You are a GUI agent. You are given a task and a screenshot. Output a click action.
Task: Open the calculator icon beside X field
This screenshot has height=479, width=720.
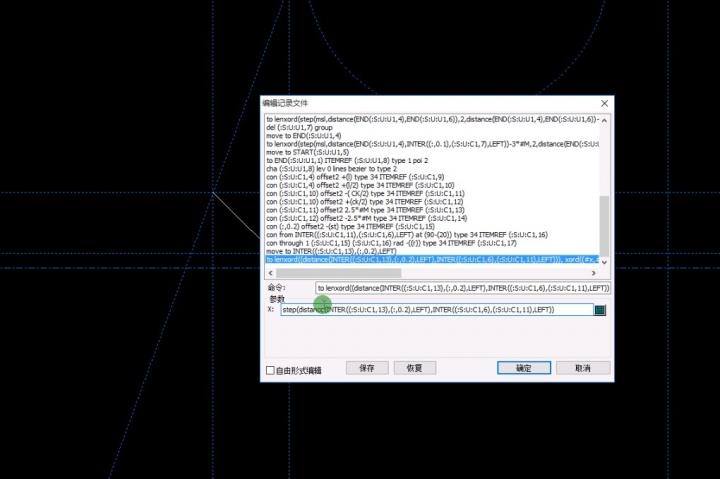(600, 310)
